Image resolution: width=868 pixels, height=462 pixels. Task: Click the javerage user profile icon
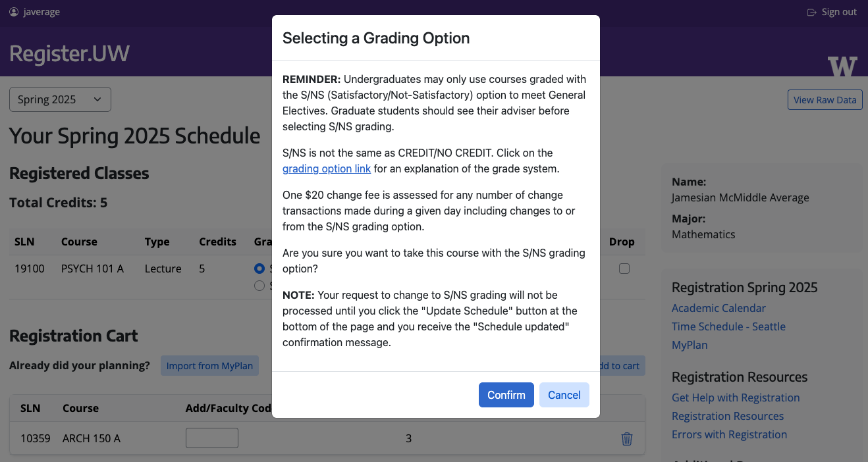point(13,11)
